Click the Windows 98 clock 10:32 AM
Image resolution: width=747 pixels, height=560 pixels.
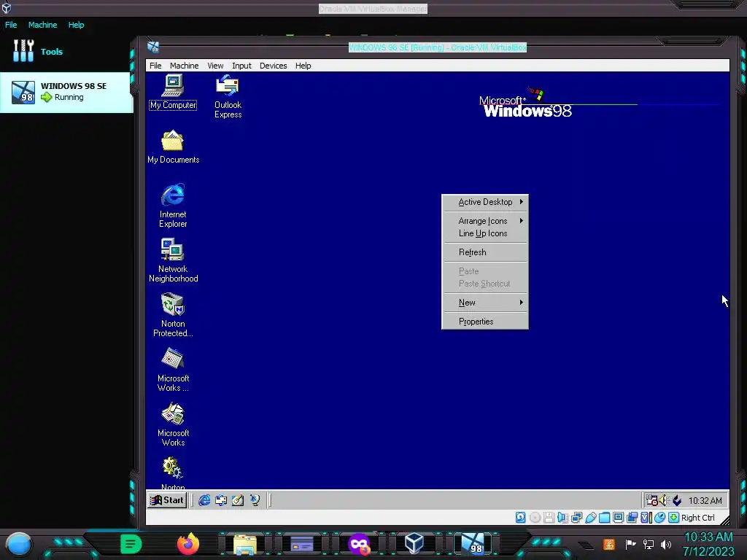point(705,500)
